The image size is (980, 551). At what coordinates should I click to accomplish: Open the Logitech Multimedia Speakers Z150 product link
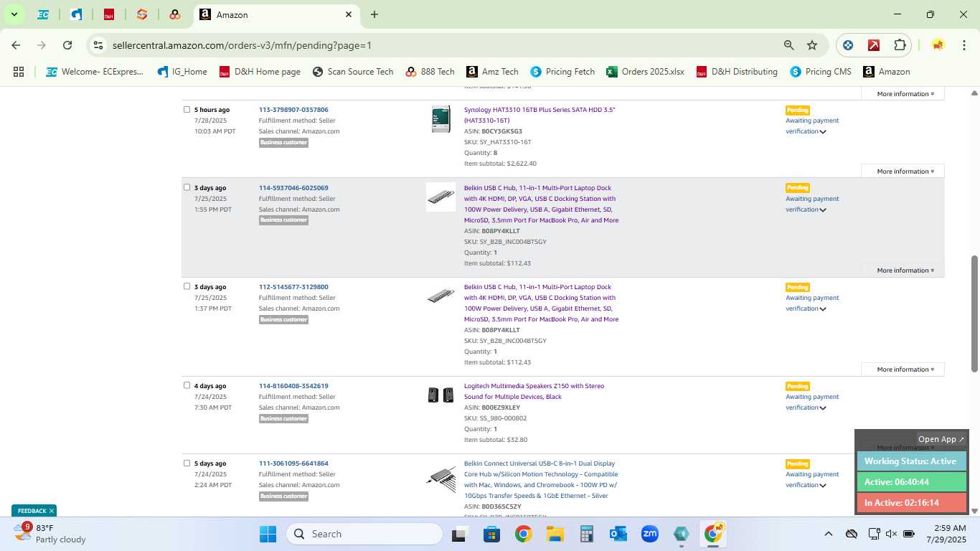534,391
